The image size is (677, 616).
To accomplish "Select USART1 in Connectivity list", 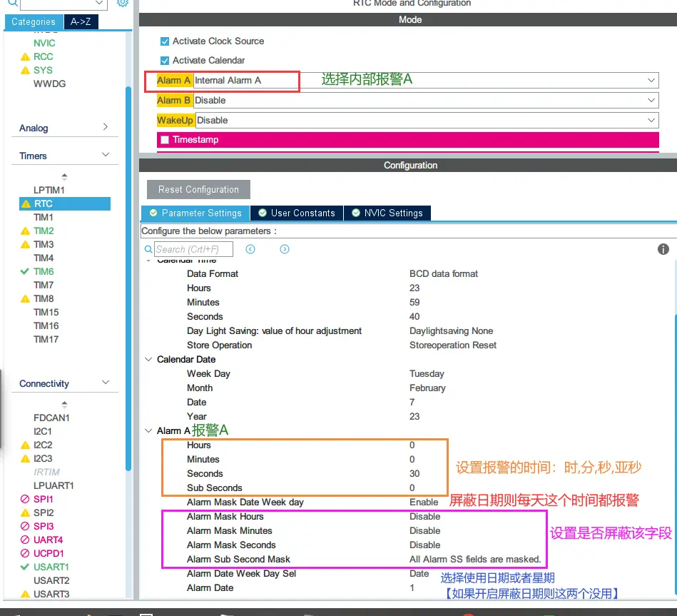I will pos(51,567).
